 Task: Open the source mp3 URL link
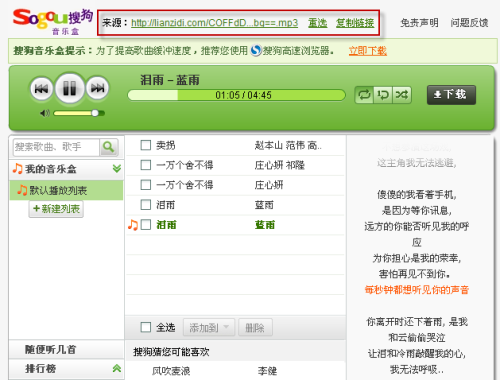tap(214, 23)
